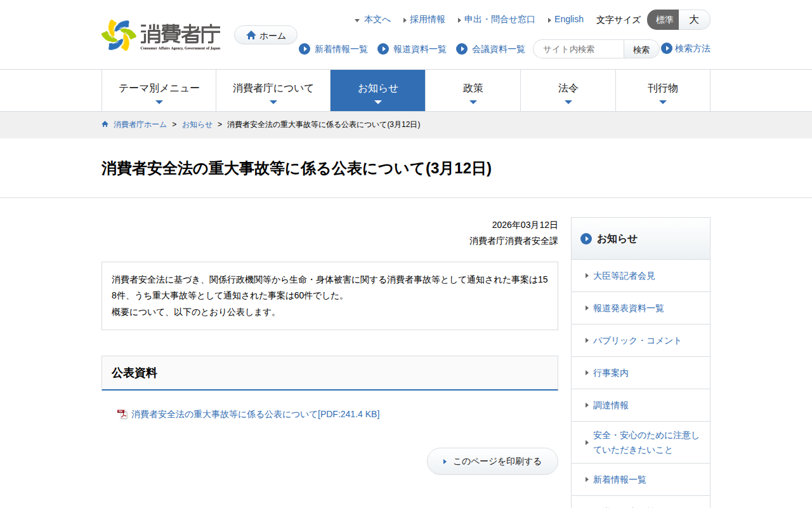Screen dimensions: 812x508
Task: Open the テーマ別メニュー menu
Action: point(159,90)
